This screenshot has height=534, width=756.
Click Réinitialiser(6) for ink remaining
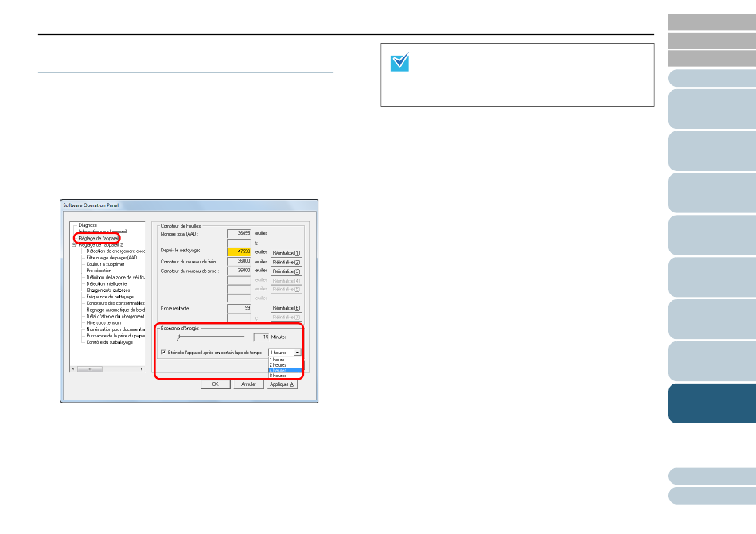tap(286, 308)
